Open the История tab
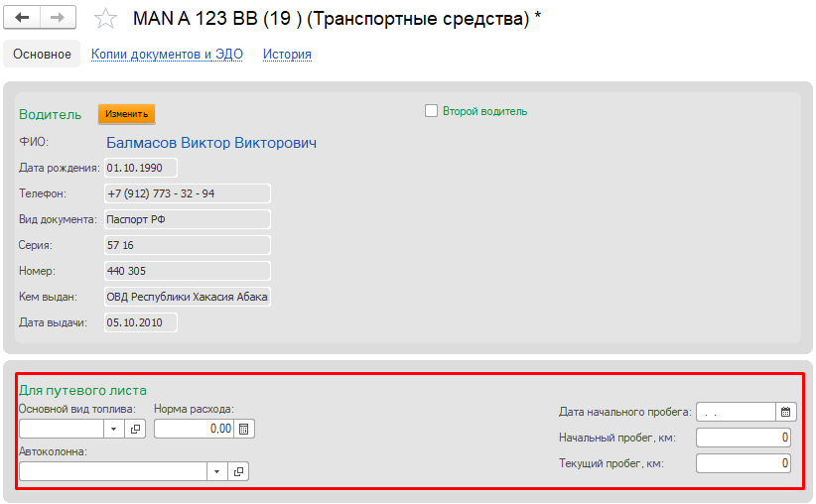This screenshot has height=504, width=816. point(287,55)
